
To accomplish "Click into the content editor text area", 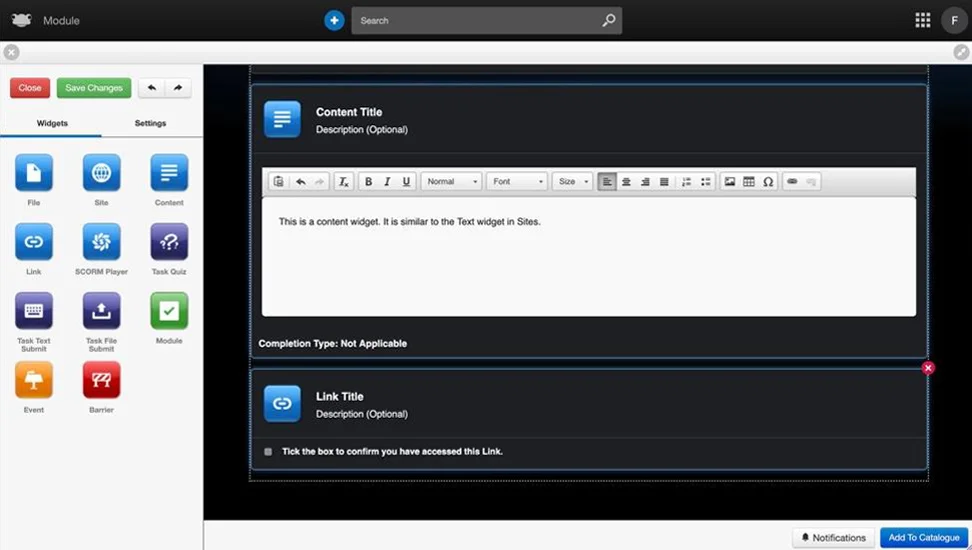I will pos(589,257).
